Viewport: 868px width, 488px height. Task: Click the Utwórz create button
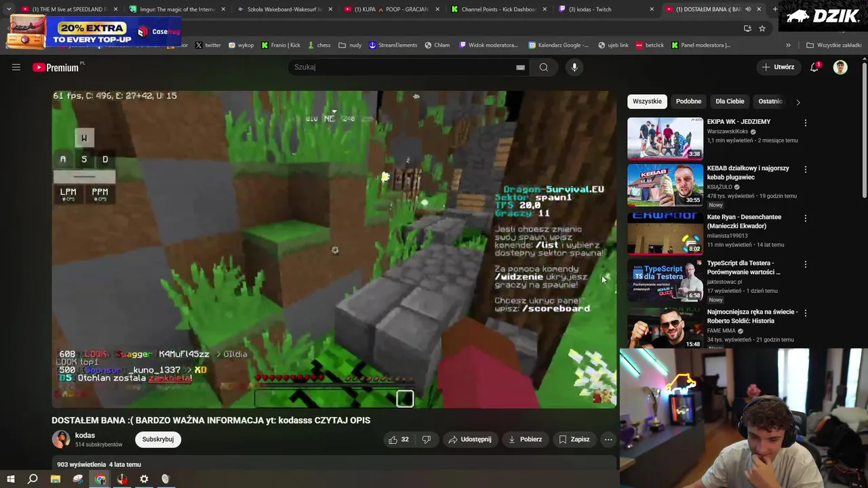click(x=778, y=67)
